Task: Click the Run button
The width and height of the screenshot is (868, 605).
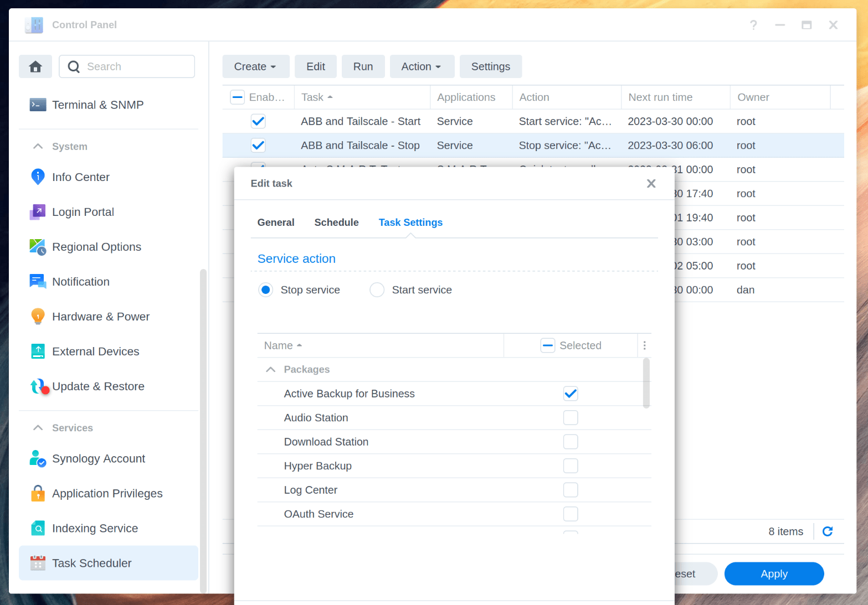Action: [x=363, y=66]
